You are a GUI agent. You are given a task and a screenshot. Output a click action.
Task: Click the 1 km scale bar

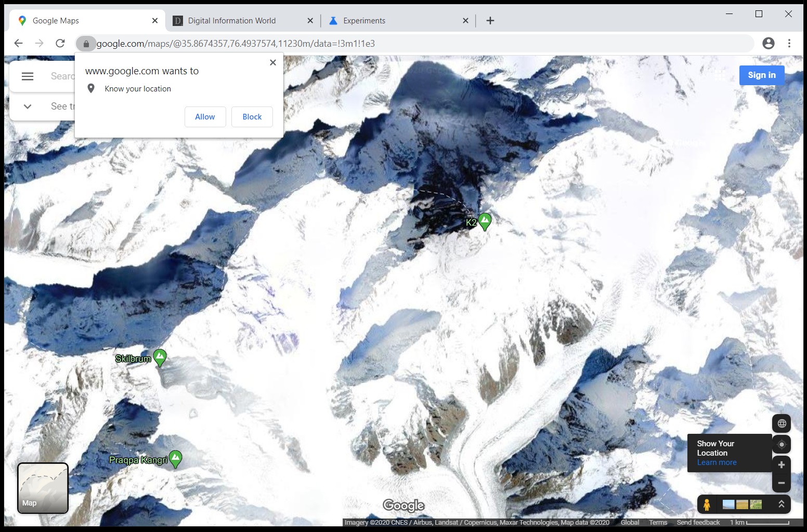760,523
